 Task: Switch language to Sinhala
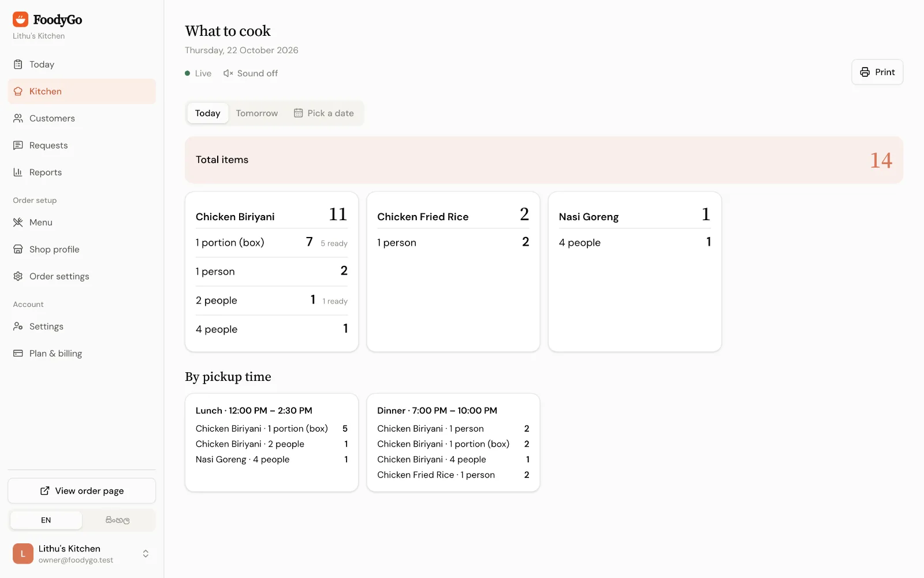pyautogui.click(x=118, y=520)
